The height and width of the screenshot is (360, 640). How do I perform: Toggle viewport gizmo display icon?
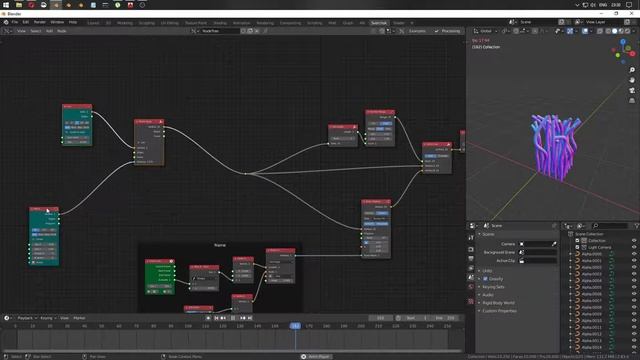click(570, 31)
